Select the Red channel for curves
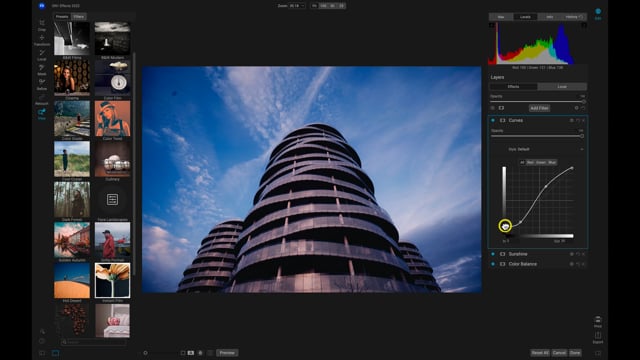 [530, 162]
